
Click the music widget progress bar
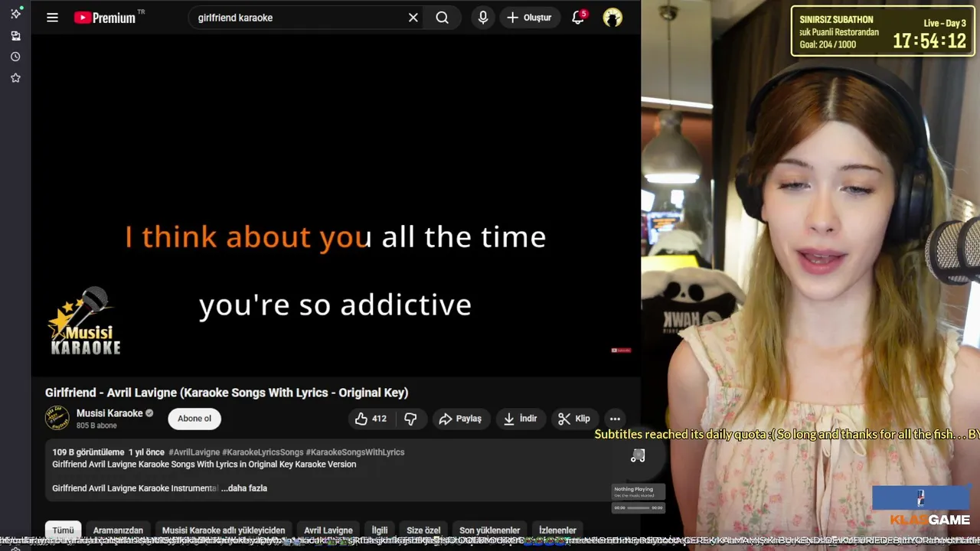pyautogui.click(x=639, y=507)
